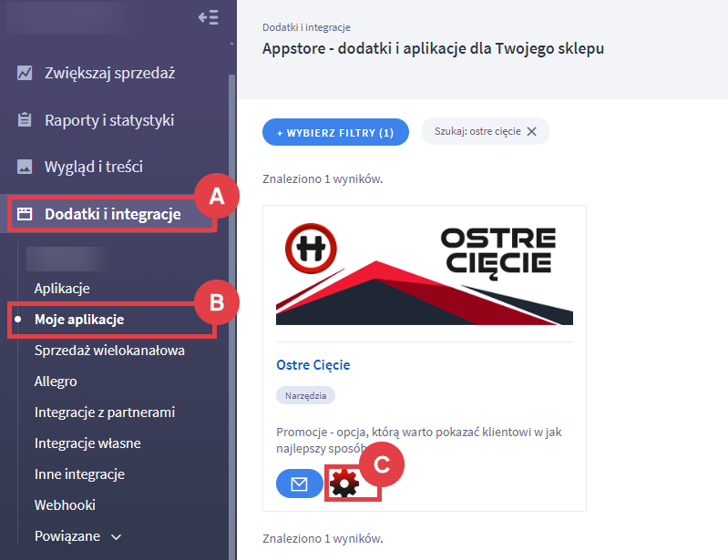Remove the 'Szukaj: ostre cięcie' filter with X
This screenshot has width=728, height=560.
pyautogui.click(x=531, y=131)
